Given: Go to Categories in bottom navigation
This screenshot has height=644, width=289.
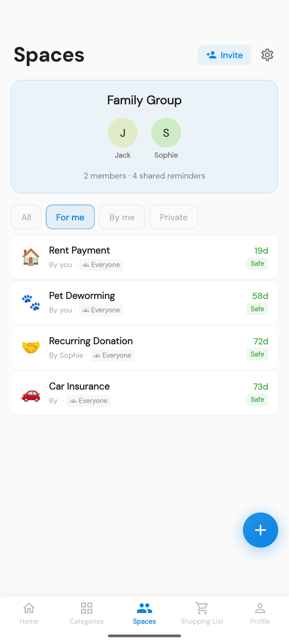Looking at the screenshot, I should click(86, 613).
